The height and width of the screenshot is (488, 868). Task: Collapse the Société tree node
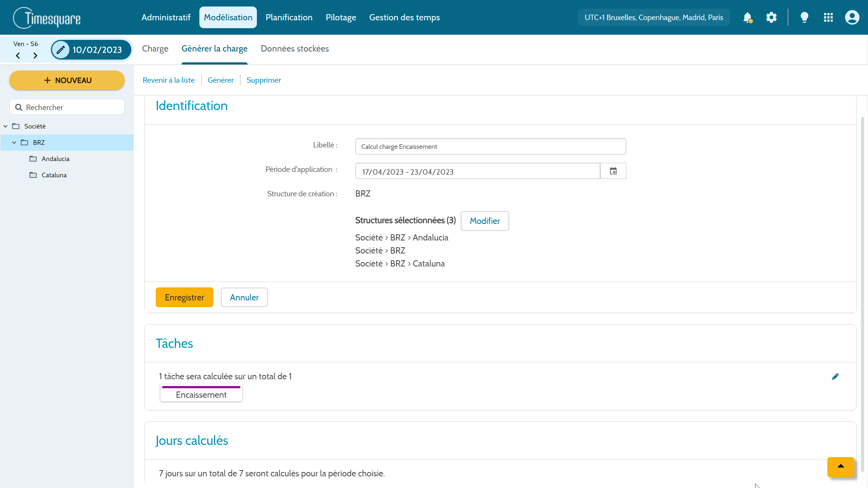[x=5, y=126]
